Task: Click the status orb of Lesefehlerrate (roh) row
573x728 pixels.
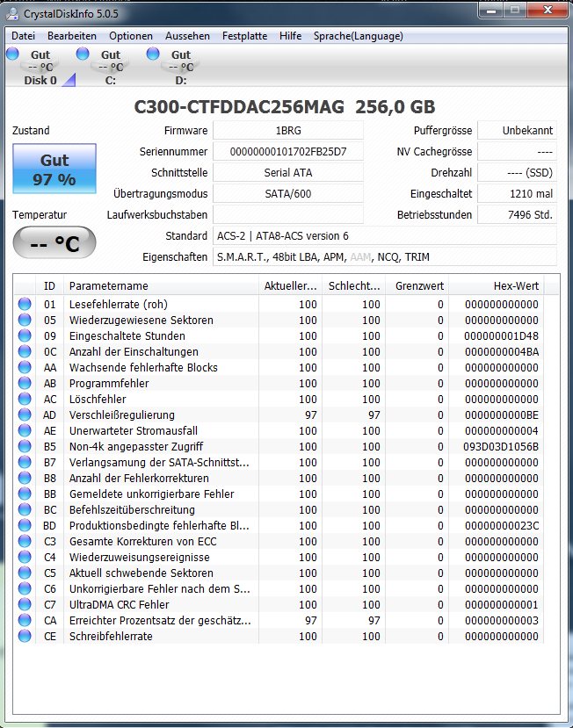Action: click(25, 304)
